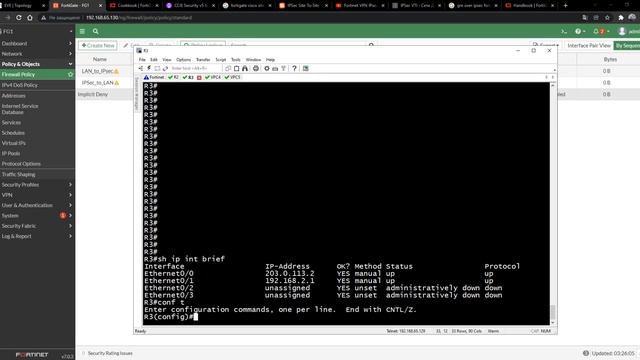
Task: Click the green toolbar icon after help
Action: coord(306,68)
